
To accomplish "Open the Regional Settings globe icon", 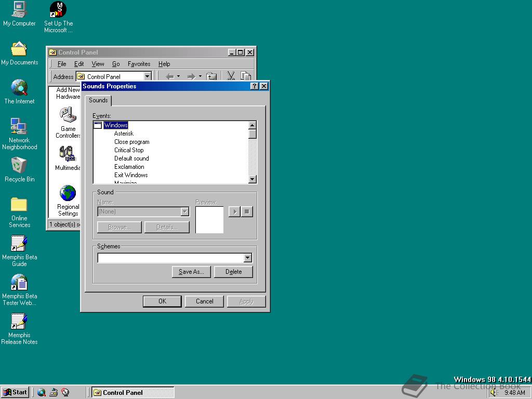I will (68, 194).
